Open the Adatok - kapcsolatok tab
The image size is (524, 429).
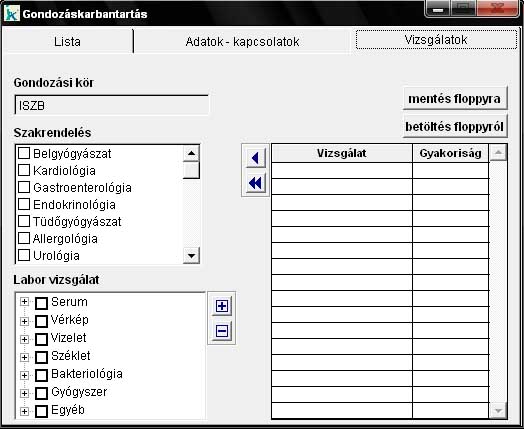(242, 41)
